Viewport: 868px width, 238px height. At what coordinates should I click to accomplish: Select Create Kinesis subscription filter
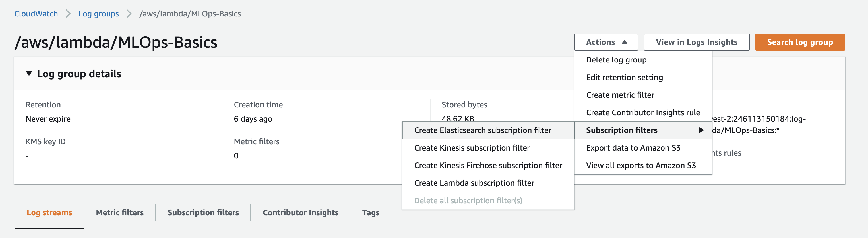point(472,148)
